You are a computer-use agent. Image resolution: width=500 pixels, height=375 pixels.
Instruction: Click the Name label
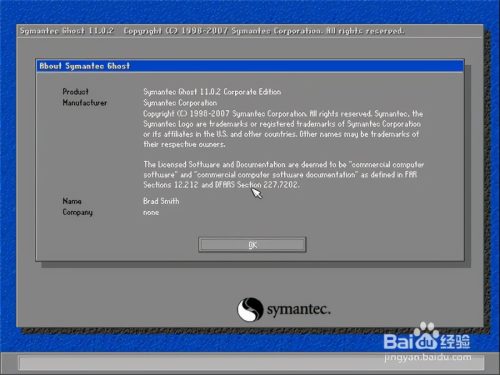coord(72,201)
